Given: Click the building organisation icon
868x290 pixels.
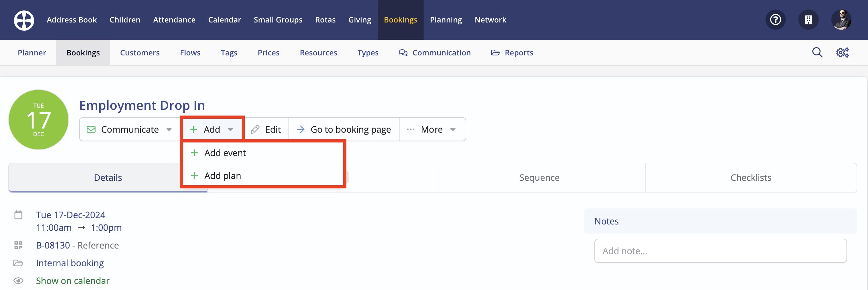Looking at the screenshot, I should (x=808, y=20).
